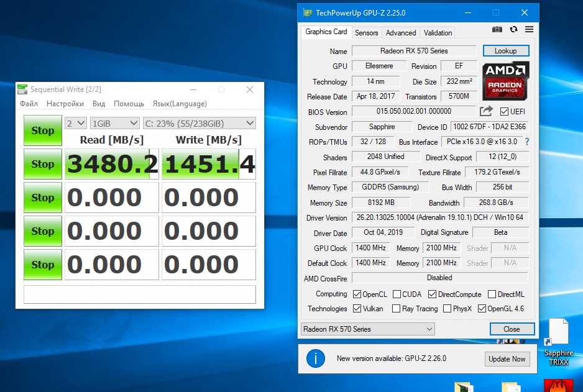583x392 pixels.
Task: Switch to the Advanced tab
Action: [x=401, y=33]
